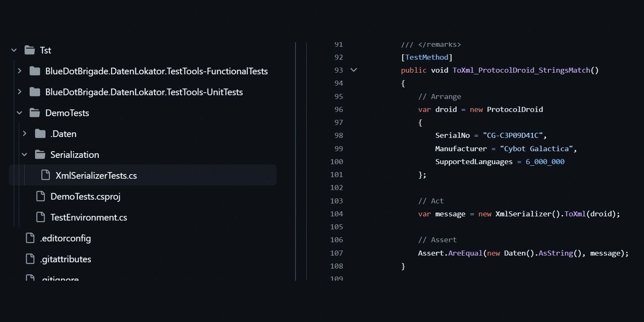Click the DemoTests.csproj file icon
The image size is (644, 322).
click(x=40, y=196)
